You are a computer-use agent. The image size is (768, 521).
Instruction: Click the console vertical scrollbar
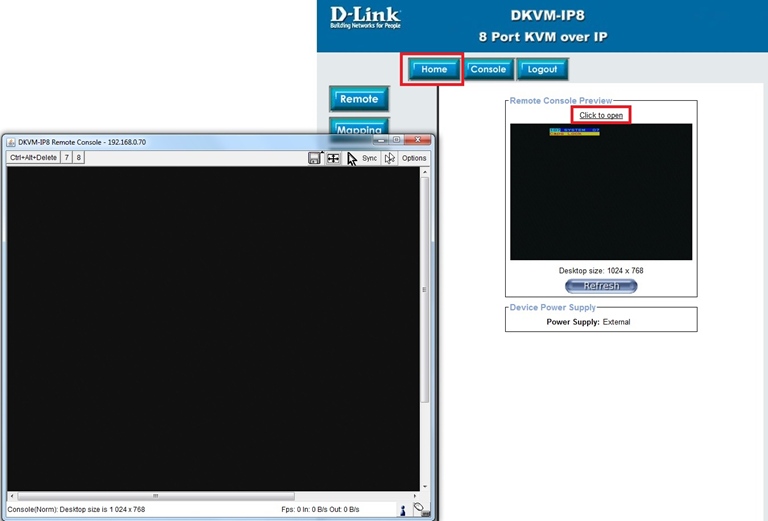(x=425, y=290)
